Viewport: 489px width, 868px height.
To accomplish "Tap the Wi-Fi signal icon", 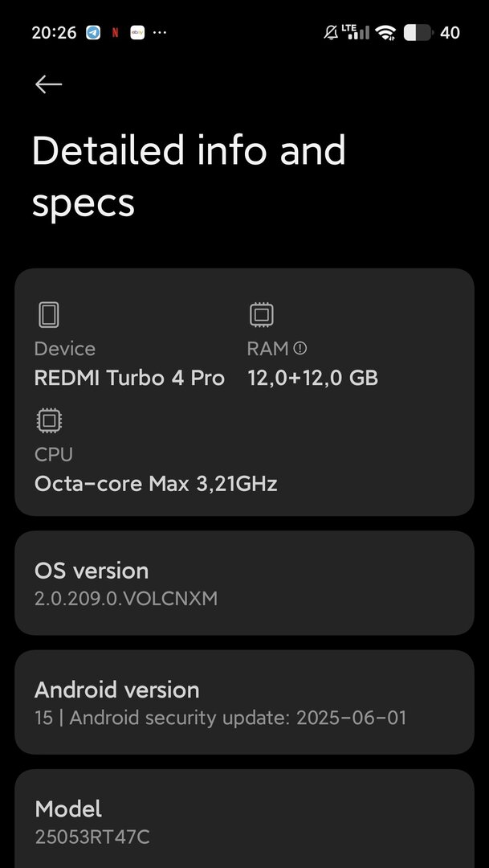I will 386,33.
